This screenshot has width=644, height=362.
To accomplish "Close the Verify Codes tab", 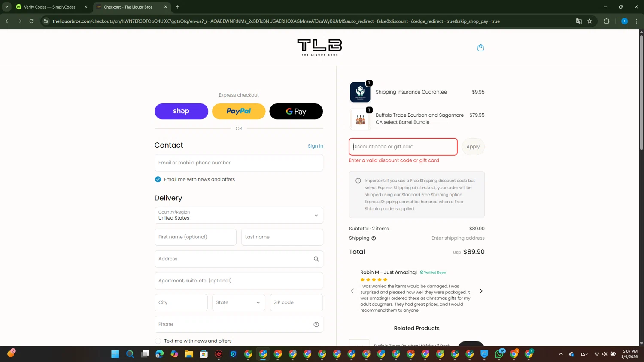I will [x=86, y=7].
